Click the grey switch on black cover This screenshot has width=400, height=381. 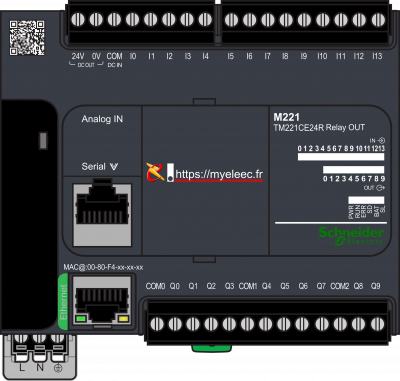click(43, 141)
